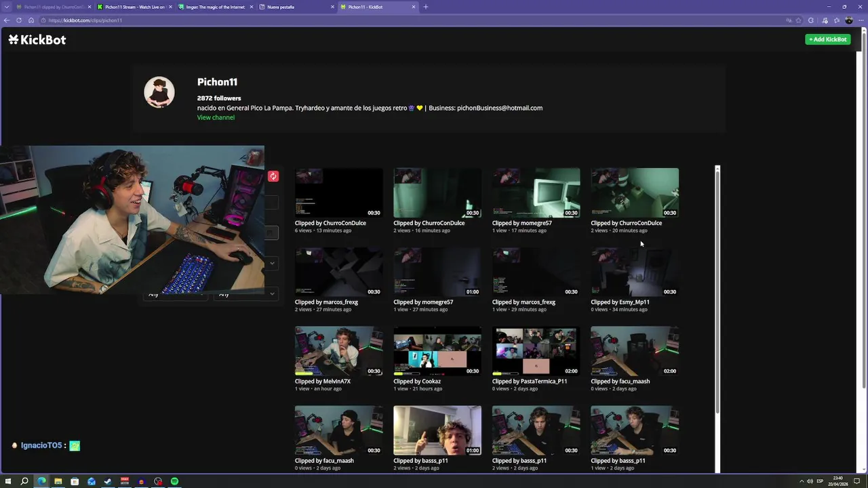Click Pichon11's profile avatar

click(x=159, y=92)
